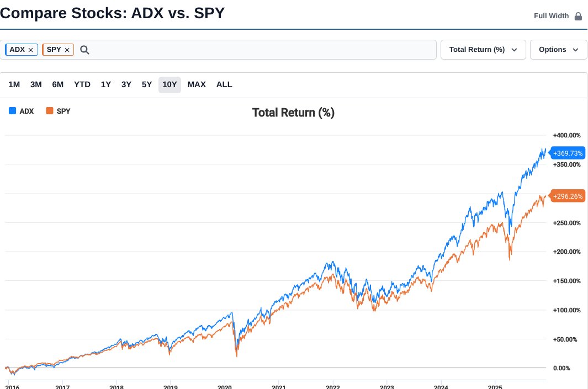Click the Full Width lock icon
This screenshot has width=588, height=389.
pos(578,16)
